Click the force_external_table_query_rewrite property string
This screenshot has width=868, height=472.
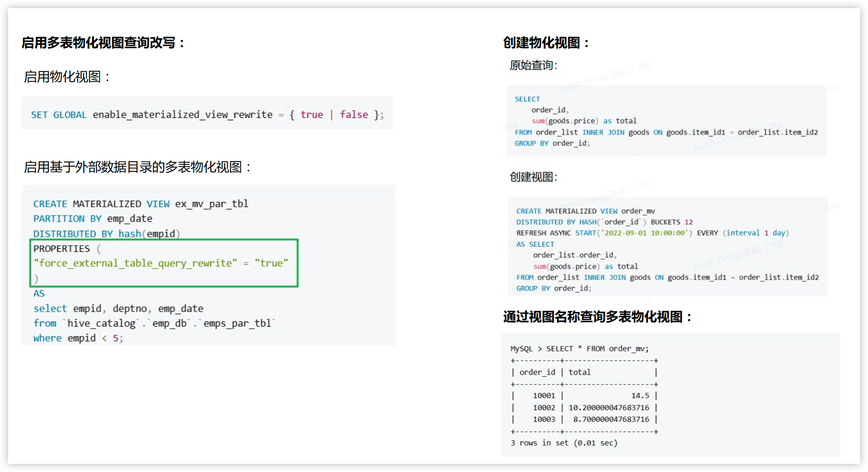tap(135, 263)
